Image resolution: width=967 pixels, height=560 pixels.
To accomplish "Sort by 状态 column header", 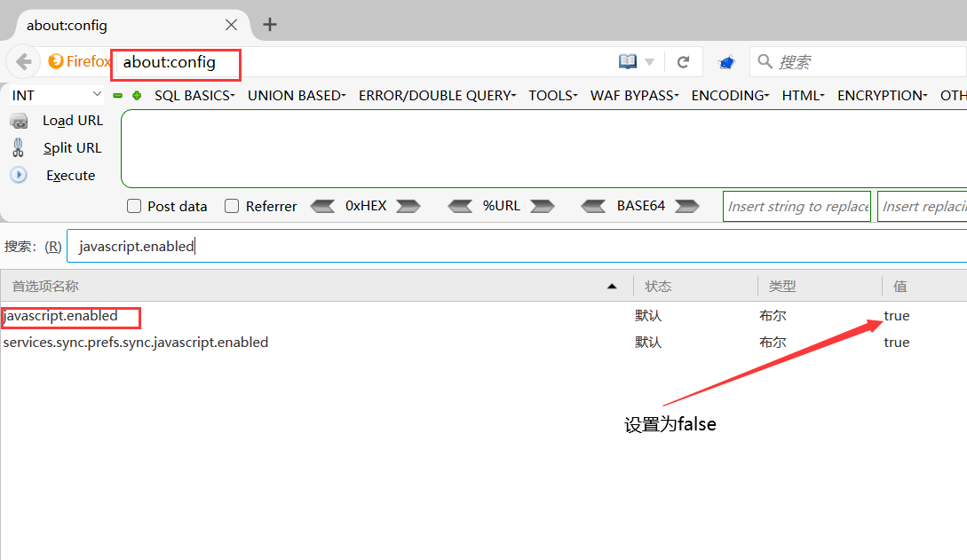I will pyautogui.click(x=695, y=286).
